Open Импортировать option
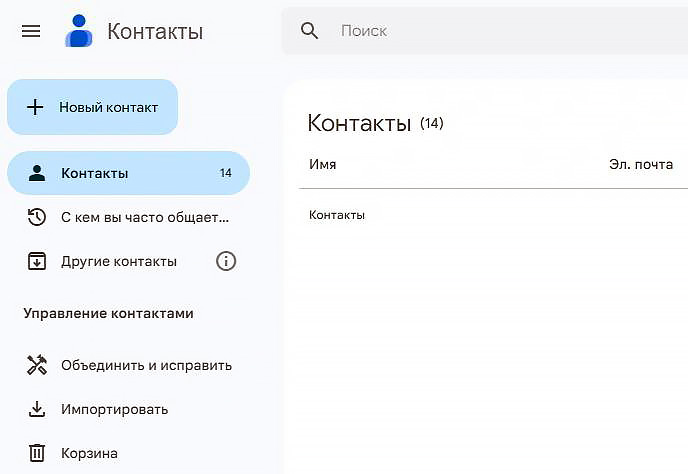This screenshot has height=474, width=688. [129, 409]
